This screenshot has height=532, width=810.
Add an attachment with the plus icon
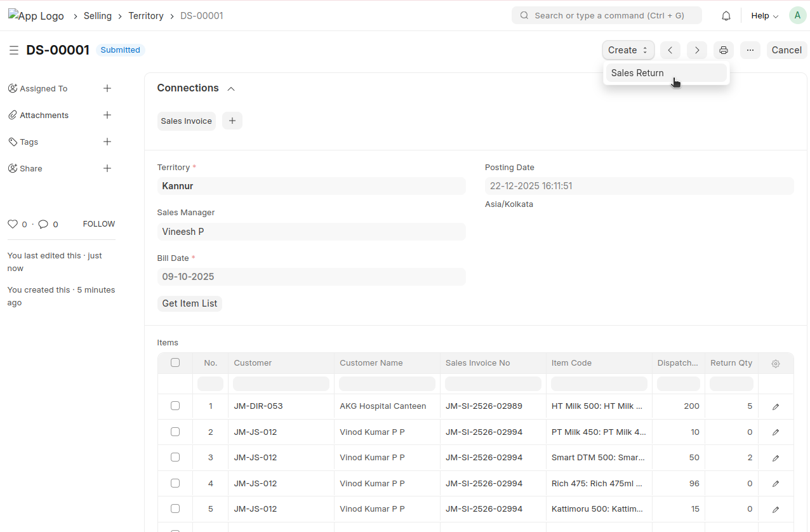tap(107, 115)
